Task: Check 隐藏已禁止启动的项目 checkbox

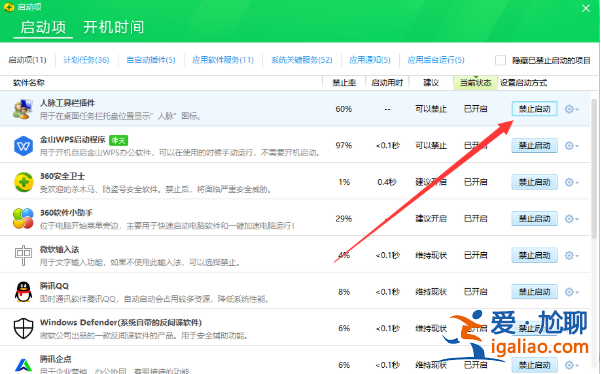Action: pyautogui.click(x=500, y=60)
